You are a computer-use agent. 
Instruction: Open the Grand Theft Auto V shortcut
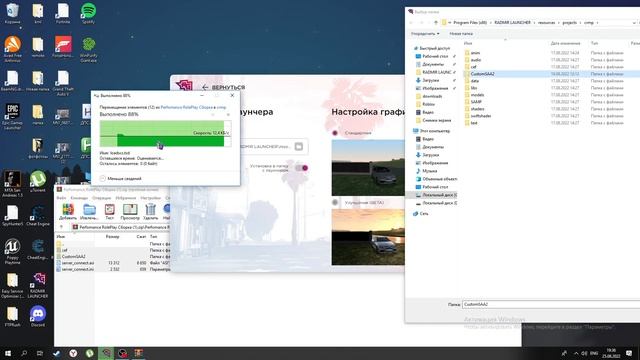pos(63,83)
